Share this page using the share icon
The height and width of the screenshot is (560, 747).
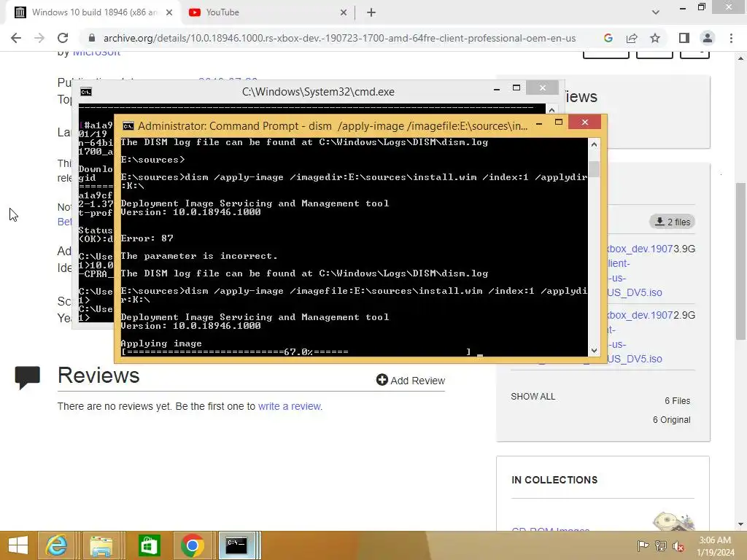pyautogui.click(x=632, y=38)
